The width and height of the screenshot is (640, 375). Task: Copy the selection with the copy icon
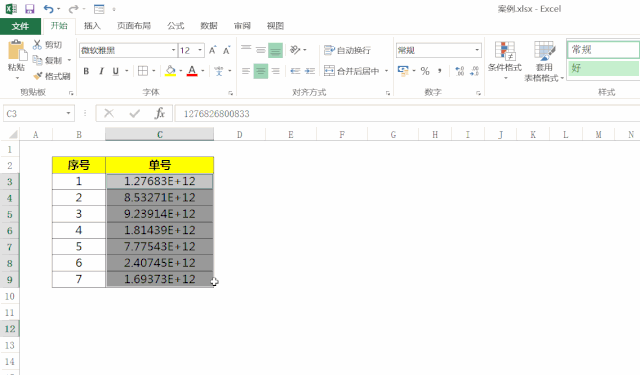[37, 60]
